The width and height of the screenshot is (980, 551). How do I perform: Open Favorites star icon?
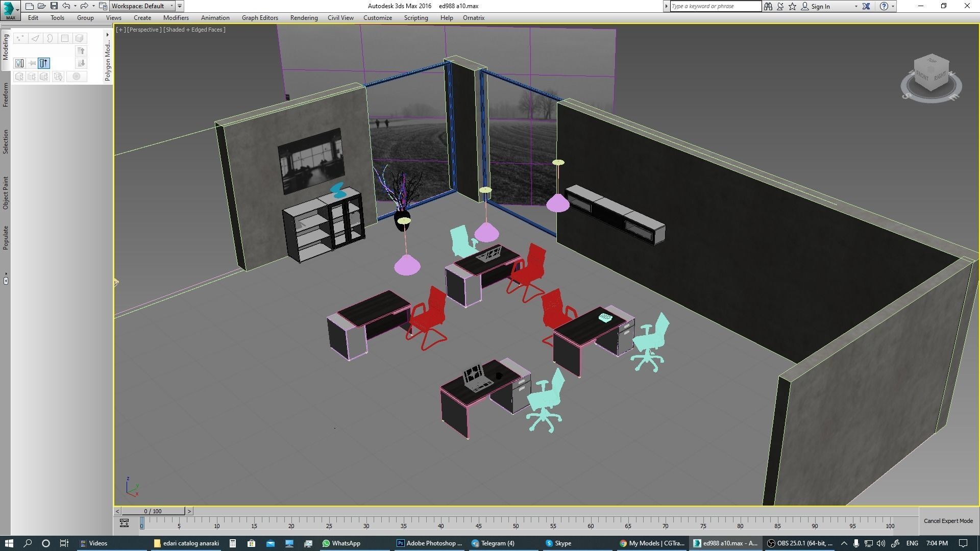click(792, 6)
